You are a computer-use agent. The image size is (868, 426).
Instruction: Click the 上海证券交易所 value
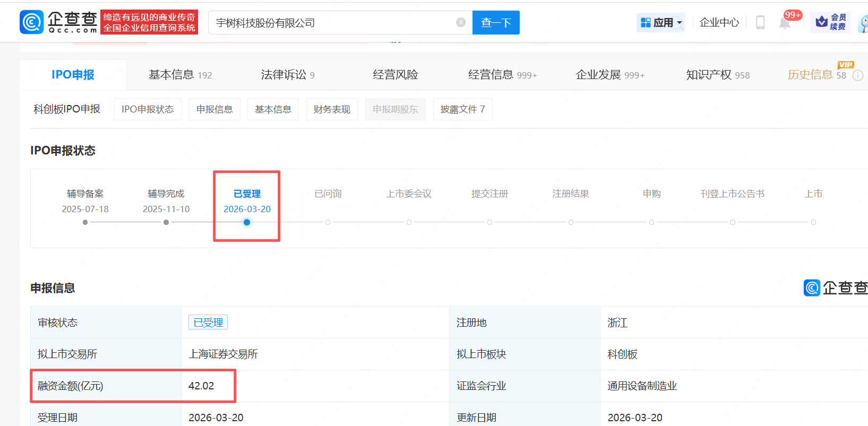coord(223,354)
